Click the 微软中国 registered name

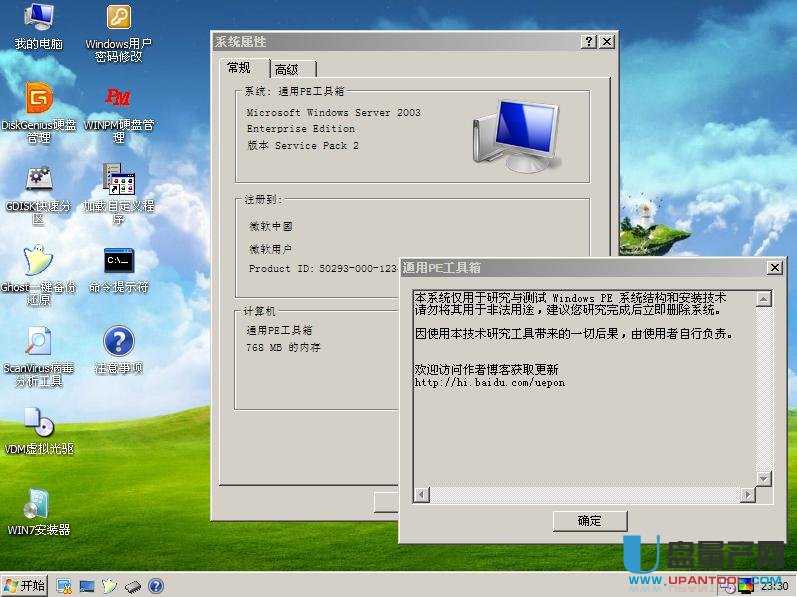coord(270,226)
